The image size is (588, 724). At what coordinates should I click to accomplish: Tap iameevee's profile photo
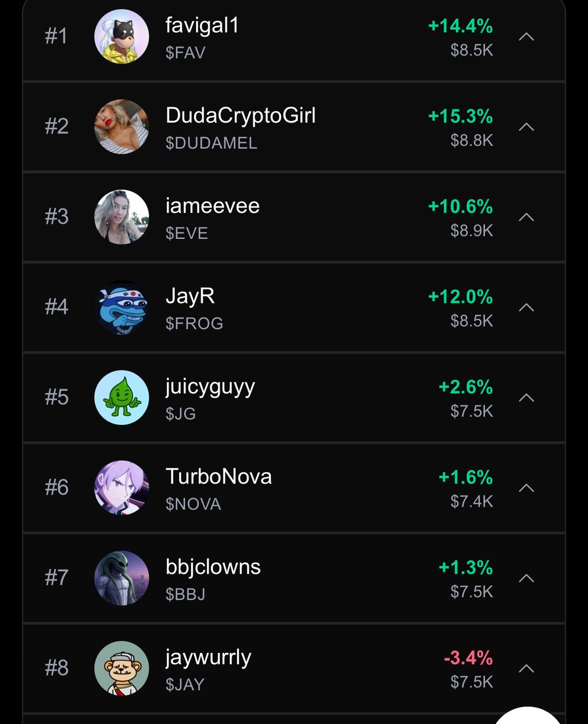click(121, 217)
